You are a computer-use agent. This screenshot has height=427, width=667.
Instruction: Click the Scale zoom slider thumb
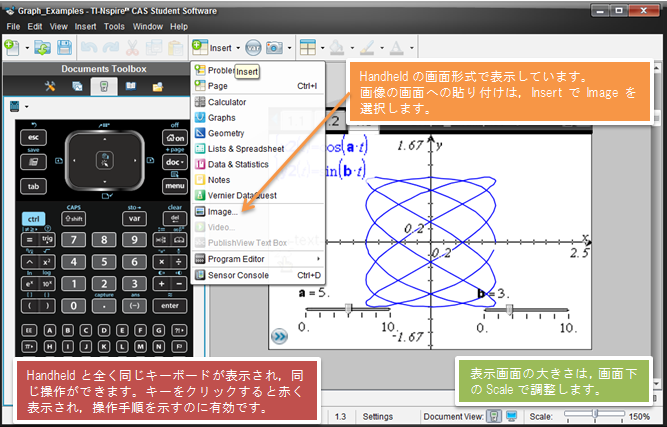coord(596,413)
